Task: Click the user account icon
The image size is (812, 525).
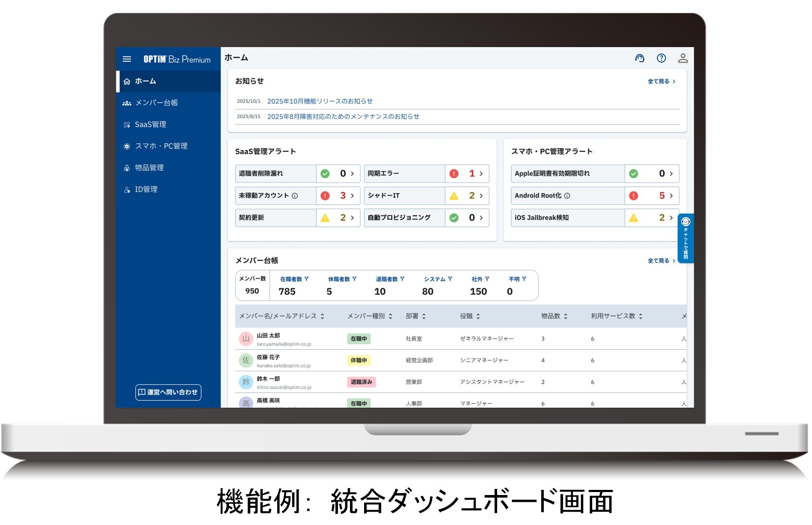Action: point(683,58)
